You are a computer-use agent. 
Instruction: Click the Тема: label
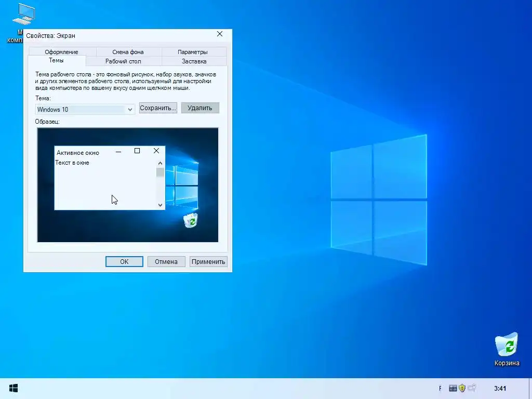[x=43, y=98]
